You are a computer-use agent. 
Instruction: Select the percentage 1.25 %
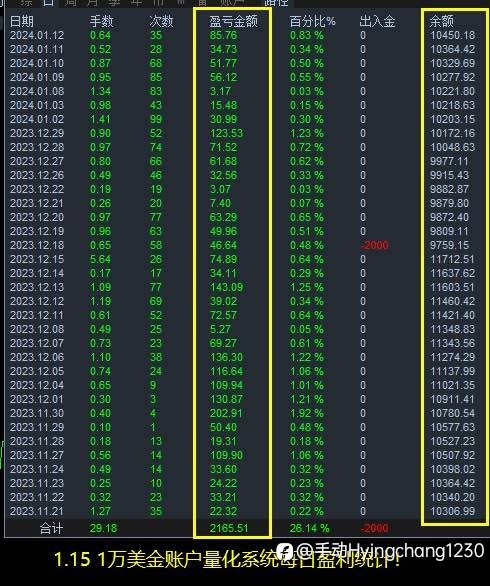(307, 287)
